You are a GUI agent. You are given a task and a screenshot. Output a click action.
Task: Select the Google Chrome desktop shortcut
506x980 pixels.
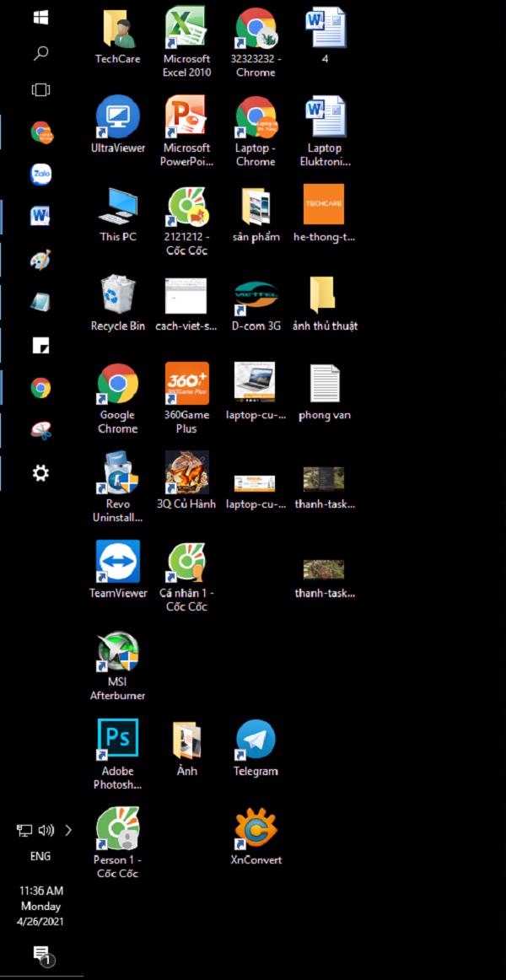[117, 398]
